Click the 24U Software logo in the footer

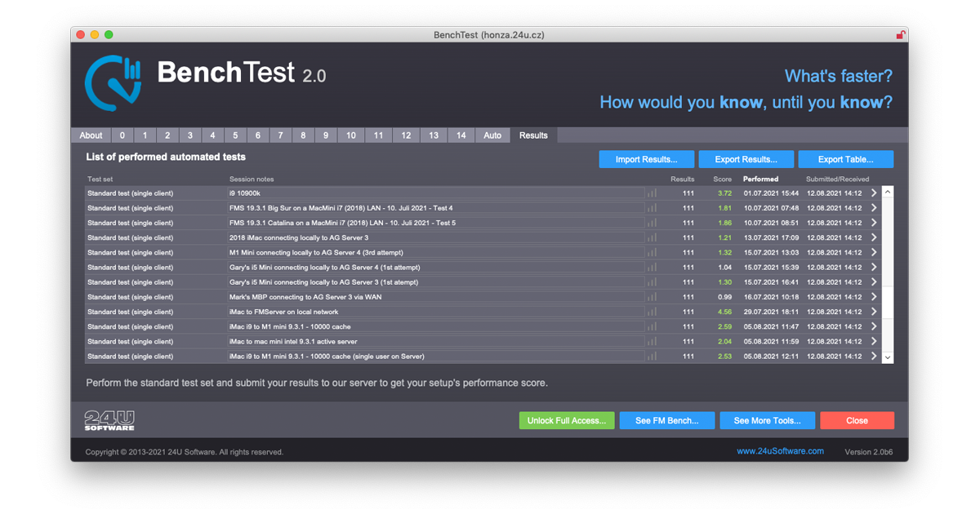[109, 420]
